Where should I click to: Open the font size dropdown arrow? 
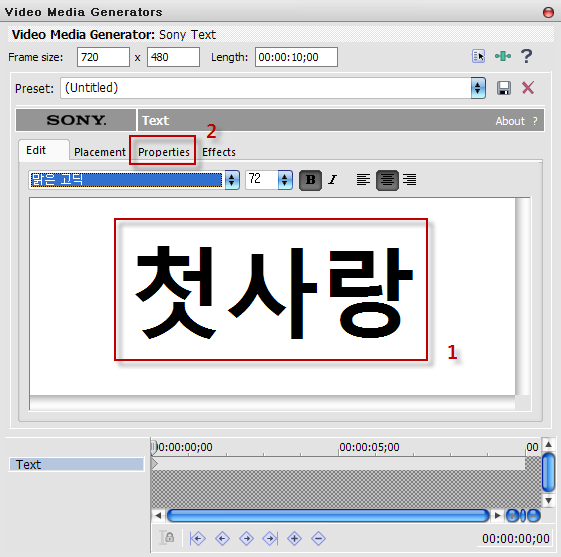click(285, 180)
